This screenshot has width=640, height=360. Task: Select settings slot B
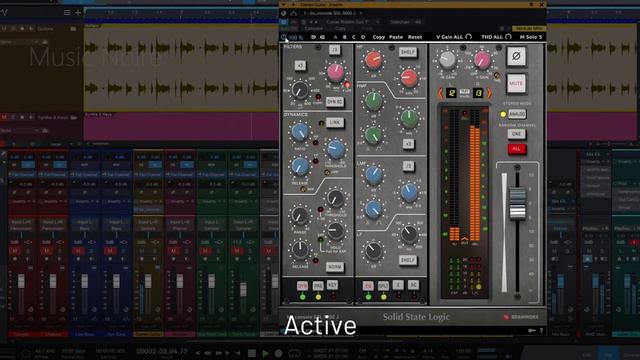click(344, 37)
